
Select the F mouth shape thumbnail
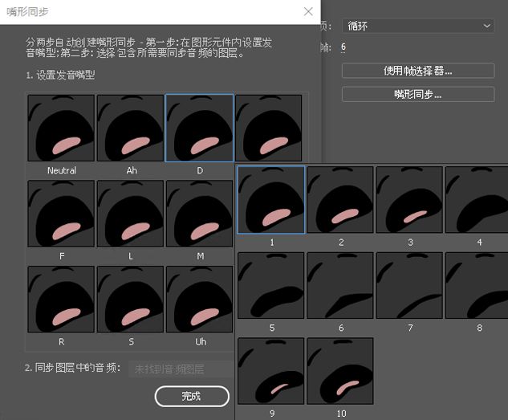click(x=61, y=214)
